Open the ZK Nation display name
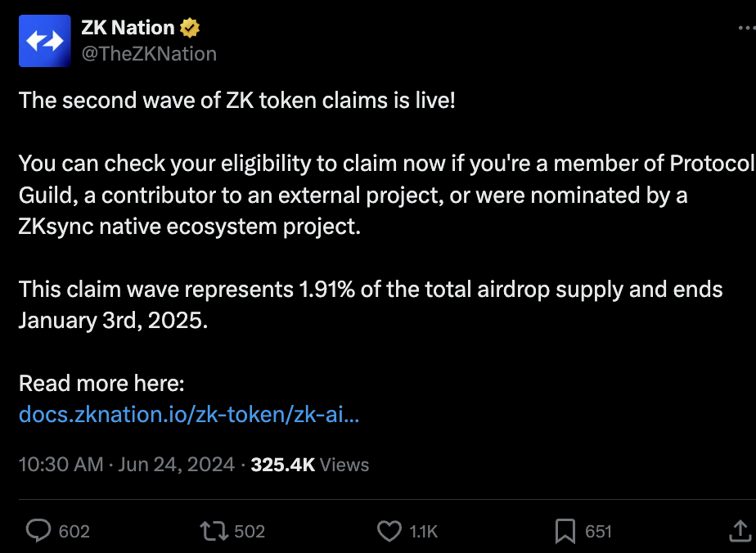This screenshot has height=553, width=756. [x=128, y=28]
